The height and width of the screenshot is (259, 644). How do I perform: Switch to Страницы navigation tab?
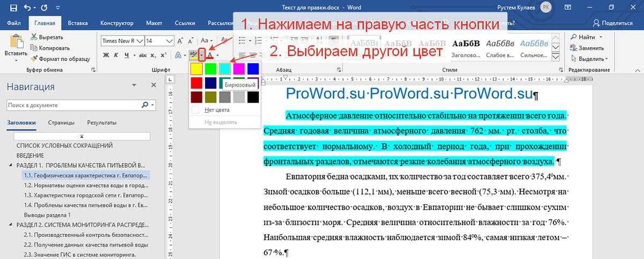click(61, 123)
